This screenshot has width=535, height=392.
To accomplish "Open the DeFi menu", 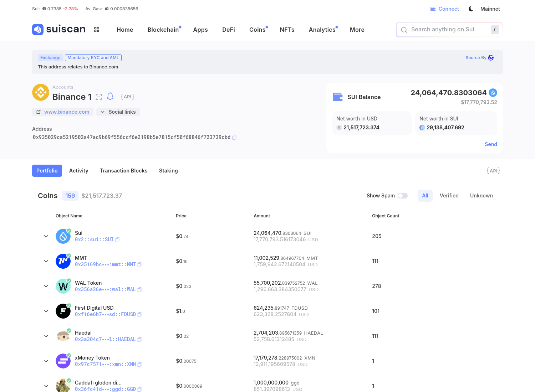I will tap(229, 30).
